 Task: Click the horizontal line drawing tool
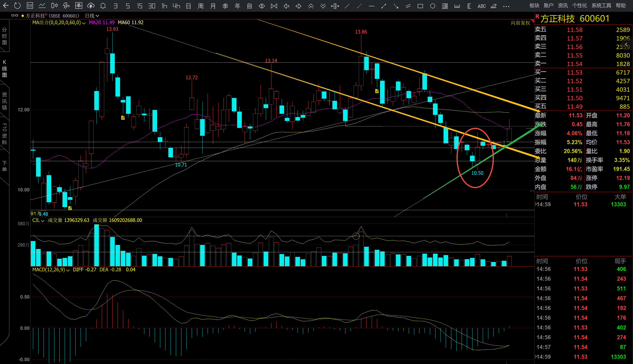[371, 6]
